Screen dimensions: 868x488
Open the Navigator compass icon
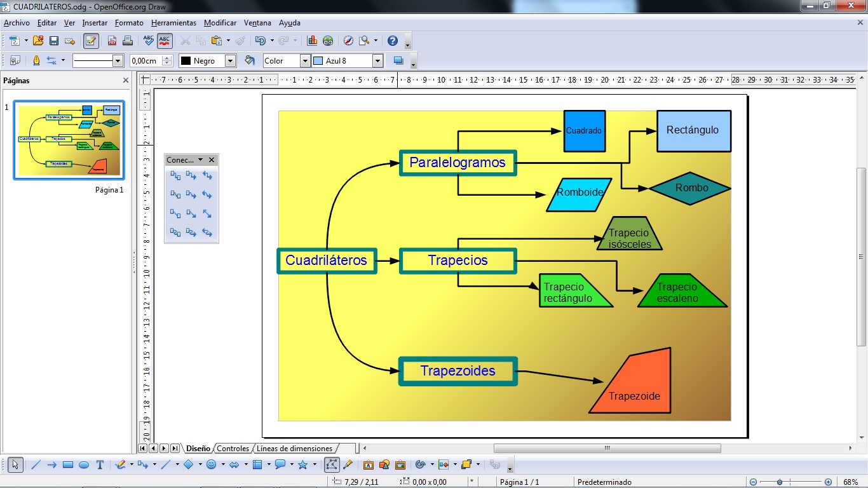coord(348,41)
